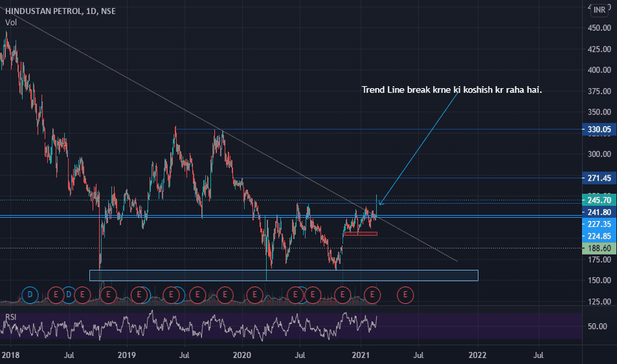This screenshot has height=364, width=617.
Task: Click the 2018 label on the time axis
Action: [10, 355]
